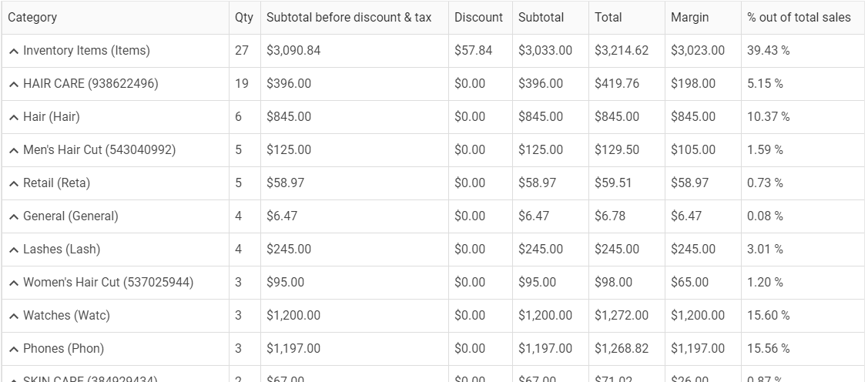Click the % out of total sales header
868x382 pixels.
coord(799,17)
